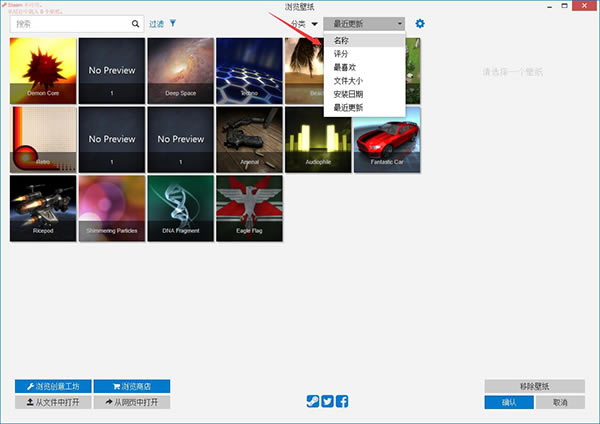
Task: Collapse the 最近更新 sort combo box
Action: pyautogui.click(x=364, y=24)
